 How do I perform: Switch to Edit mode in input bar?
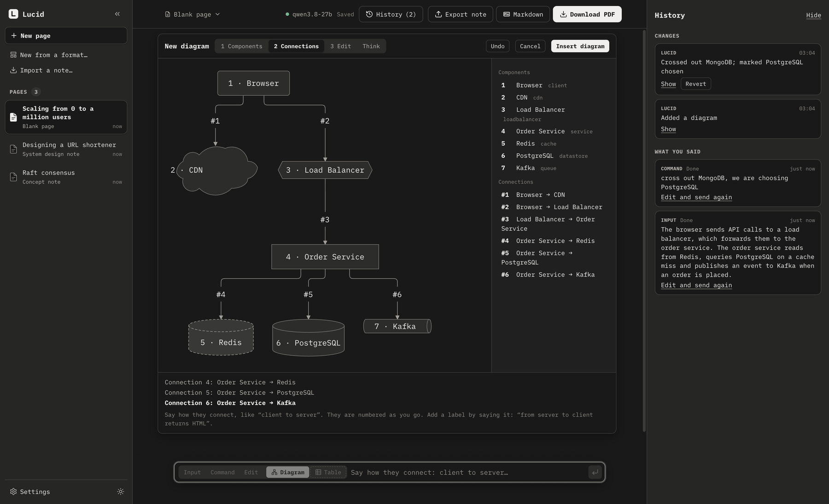(251, 472)
